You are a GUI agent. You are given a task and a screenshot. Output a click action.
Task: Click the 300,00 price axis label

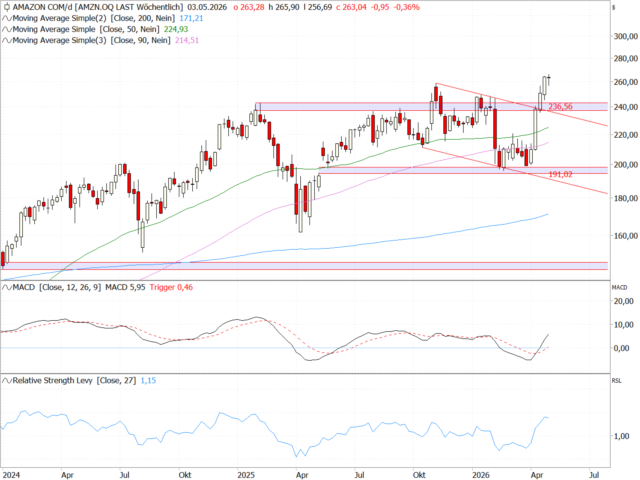(x=624, y=35)
